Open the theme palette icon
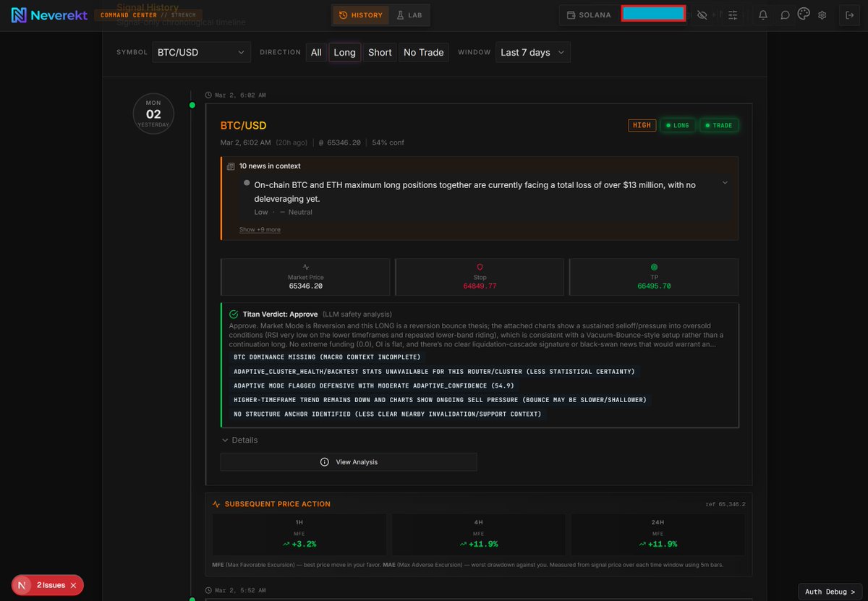 804,14
